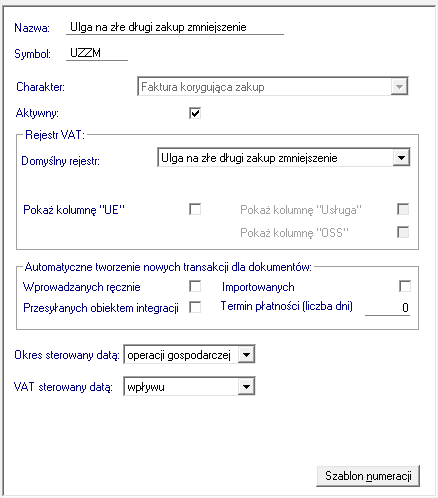Tick the Importowanych checkbox
This screenshot has height=498, width=438.
(405, 286)
